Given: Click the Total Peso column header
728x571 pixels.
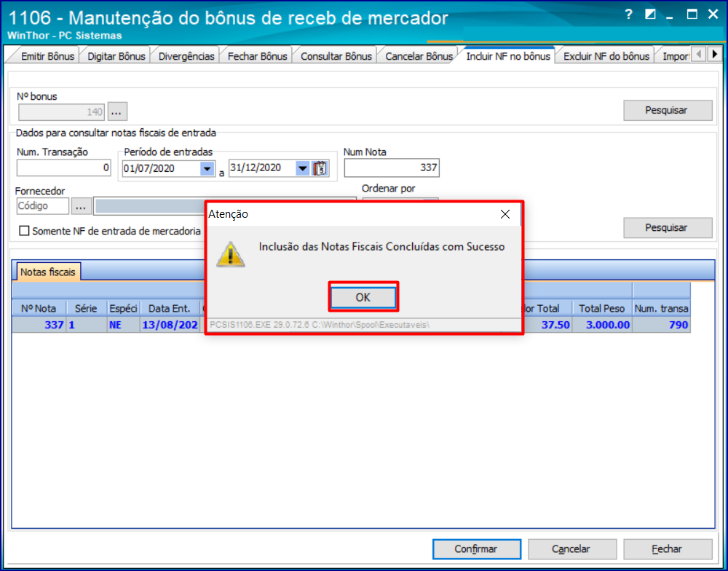Looking at the screenshot, I should [602, 309].
